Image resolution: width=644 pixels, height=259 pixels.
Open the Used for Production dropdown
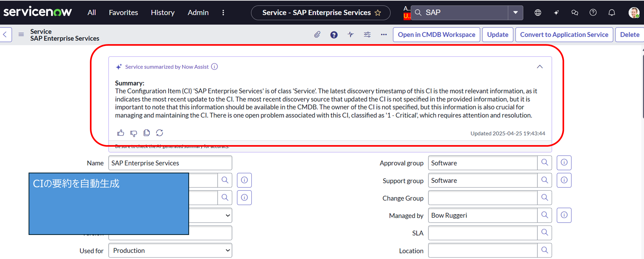(x=170, y=251)
